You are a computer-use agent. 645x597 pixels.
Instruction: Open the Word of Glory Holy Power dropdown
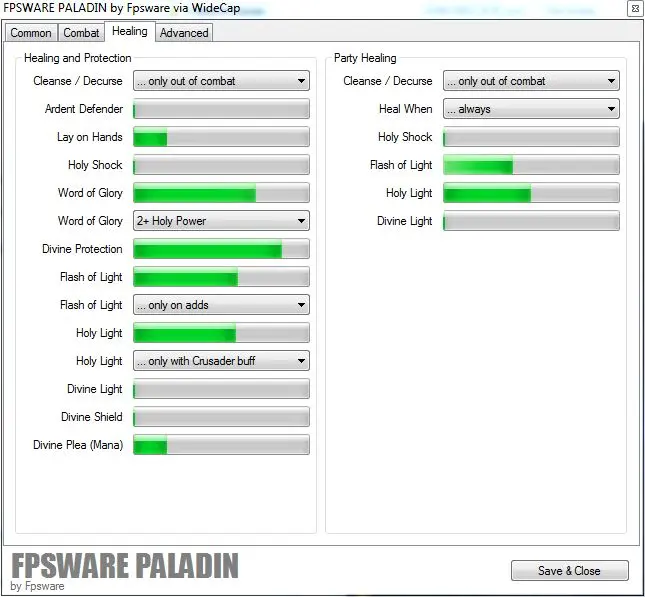221,221
